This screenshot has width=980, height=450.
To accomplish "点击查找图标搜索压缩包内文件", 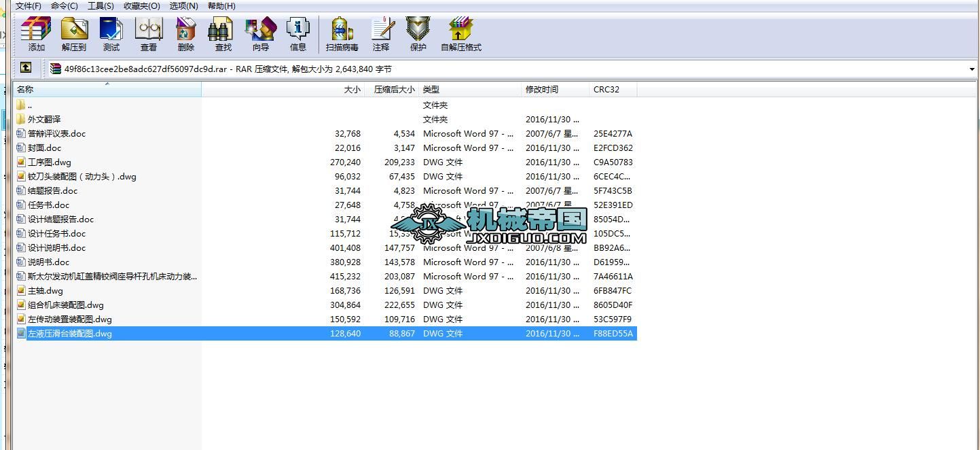I will click(221, 32).
